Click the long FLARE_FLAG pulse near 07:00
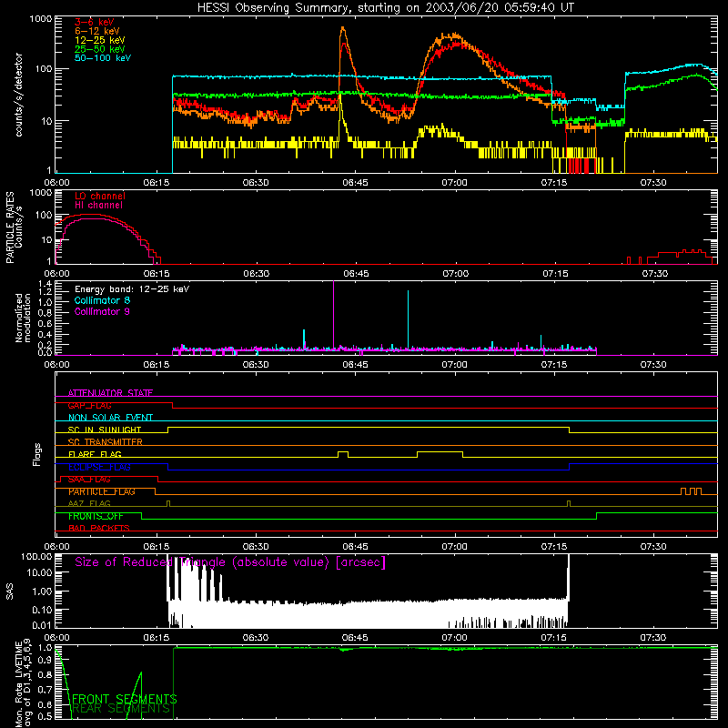Viewport: 728px width, 728px height. point(440,454)
